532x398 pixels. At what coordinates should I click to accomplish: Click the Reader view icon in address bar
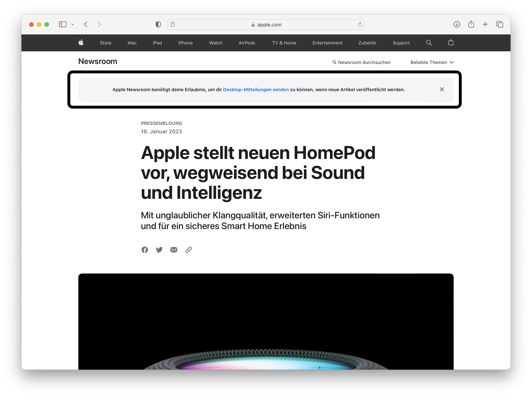[x=173, y=24]
